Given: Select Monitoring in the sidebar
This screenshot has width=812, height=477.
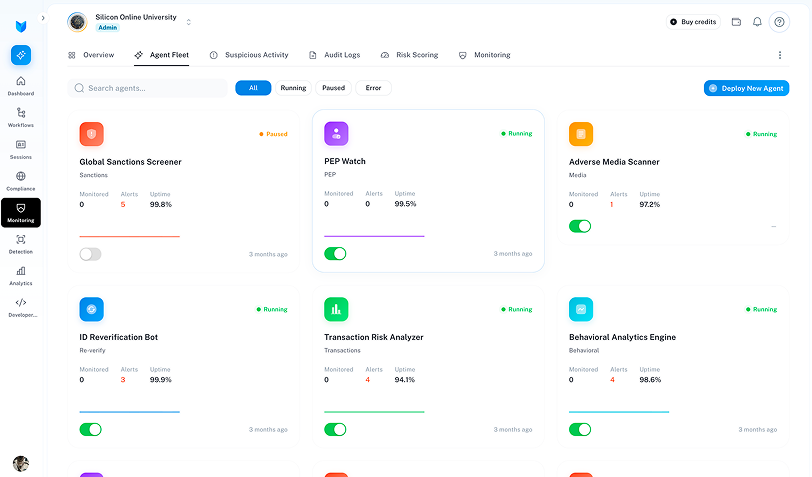Looking at the screenshot, I should coord(21,212).
